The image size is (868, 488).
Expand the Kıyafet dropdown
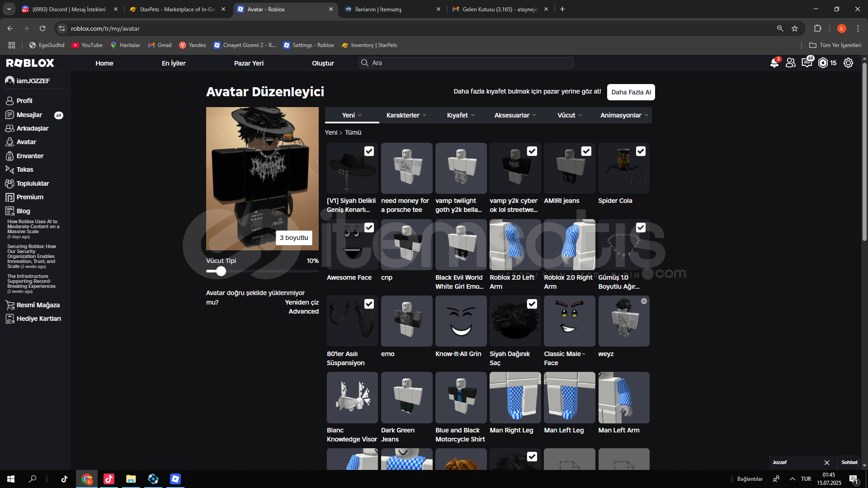point(461,115)
